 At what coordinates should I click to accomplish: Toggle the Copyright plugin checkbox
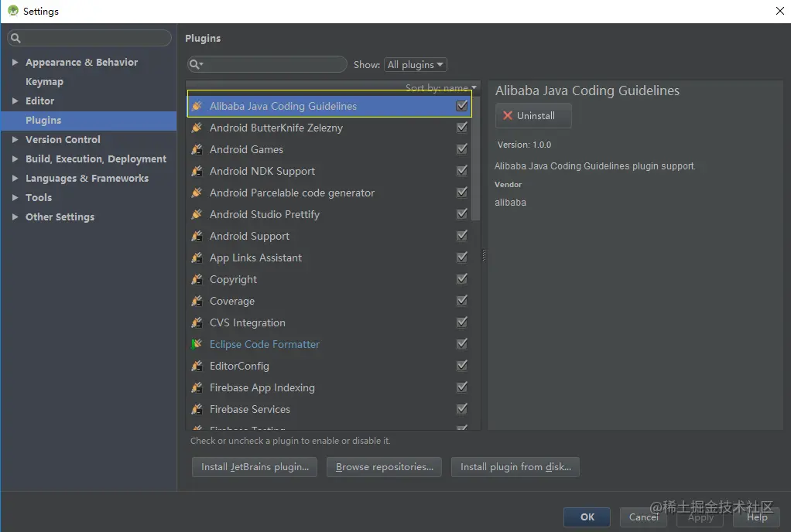pos(461,279)
